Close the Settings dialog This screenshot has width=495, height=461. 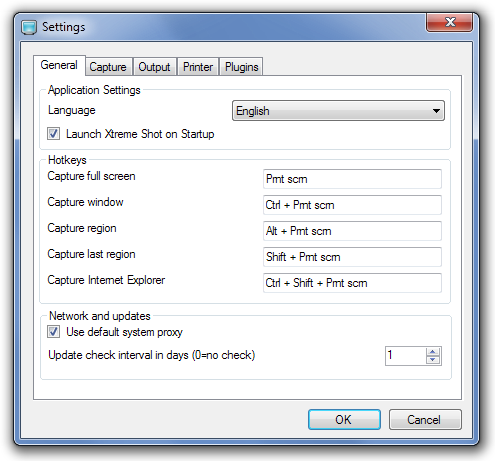[x=449, y=22]
